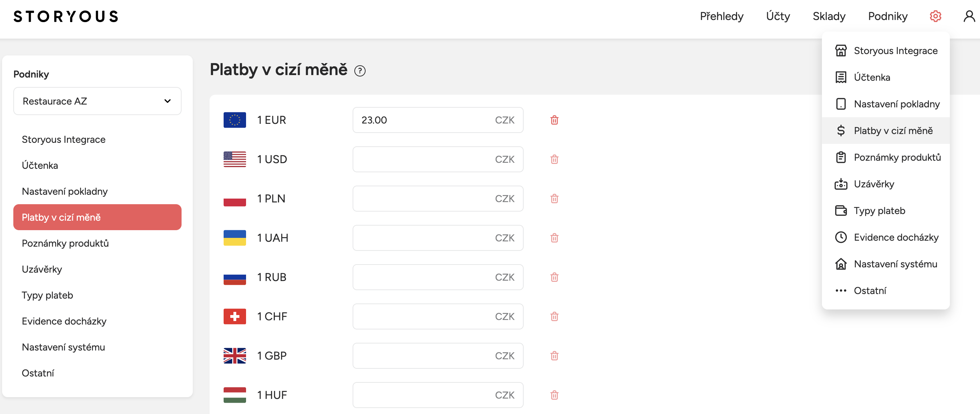Click the Storyous logo
Viewport: 980px width, 414px height.
(66, 16)
